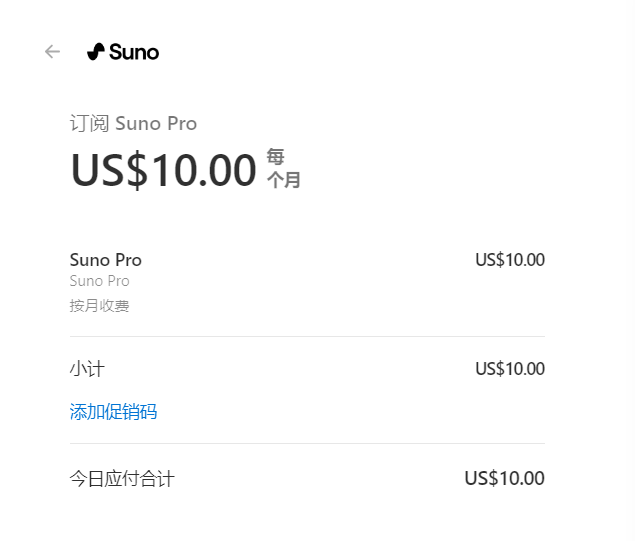Click the 按月收费 billing note
635x541 pixels.
tap(99, 306)
